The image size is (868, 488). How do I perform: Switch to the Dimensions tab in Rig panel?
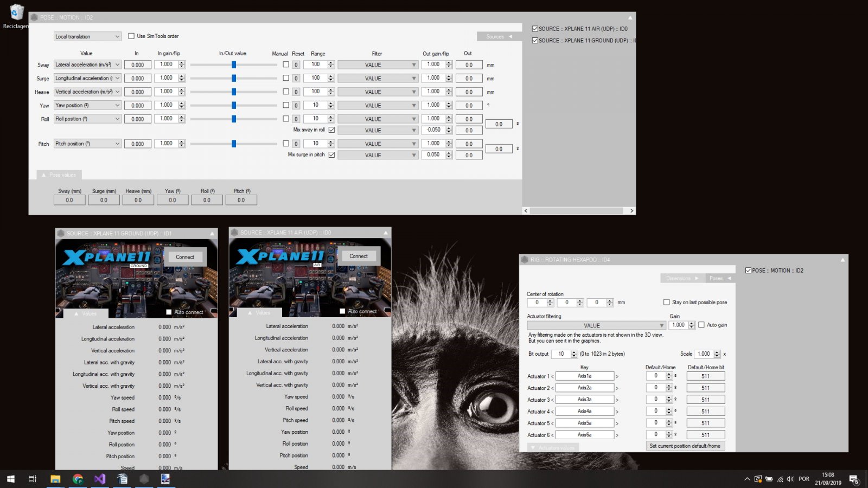[x=682, y=278]
